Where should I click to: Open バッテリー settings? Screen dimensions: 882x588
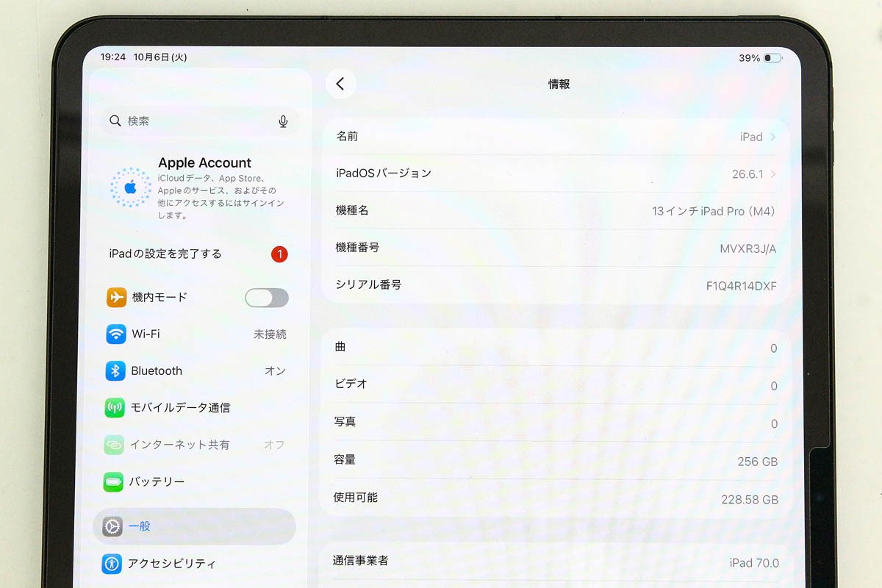click(x=194, y=482)
